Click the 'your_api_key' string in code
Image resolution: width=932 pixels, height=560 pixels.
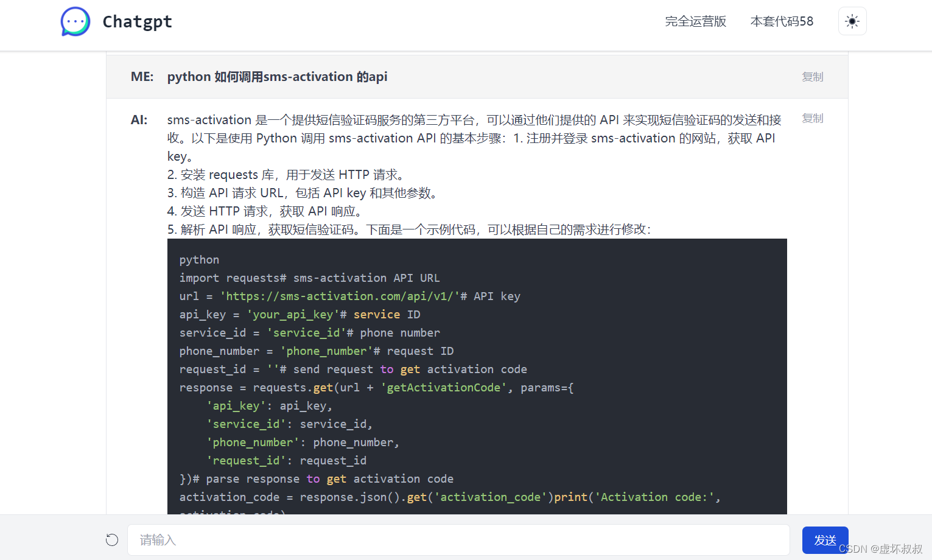coord(292,315)
